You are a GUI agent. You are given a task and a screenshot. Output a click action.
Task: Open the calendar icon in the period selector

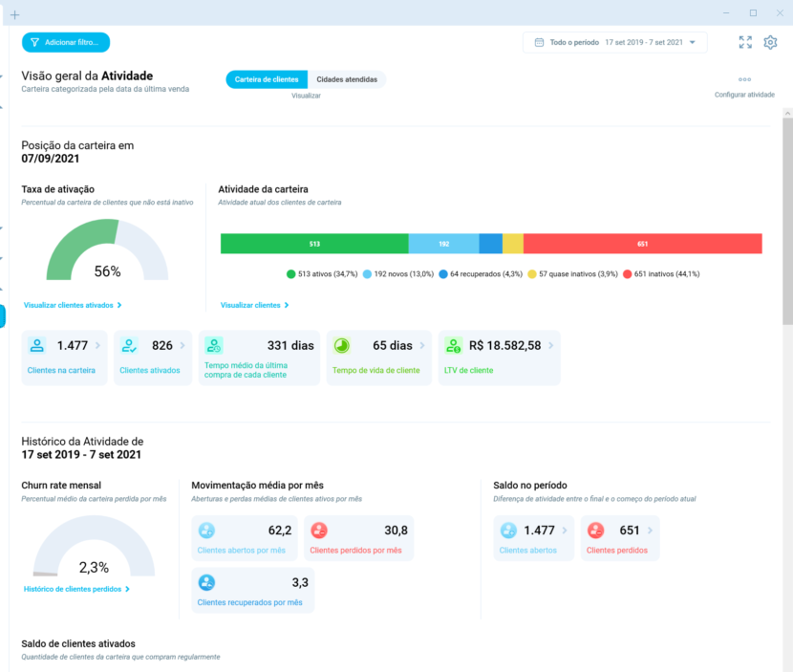coord(541,42)
